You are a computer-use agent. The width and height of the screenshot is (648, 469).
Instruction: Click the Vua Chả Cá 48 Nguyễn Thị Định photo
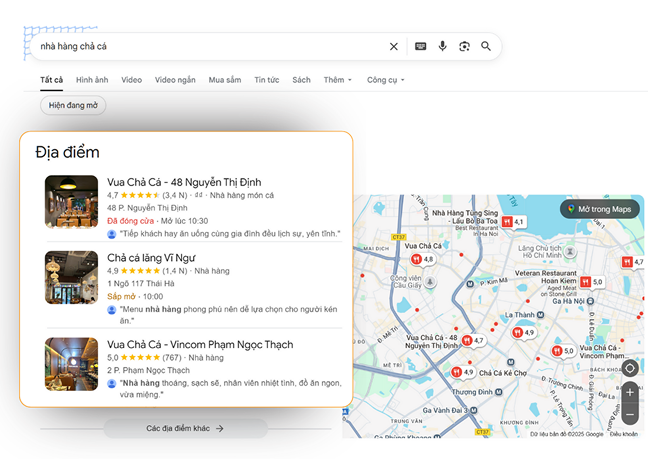(71, 202)
